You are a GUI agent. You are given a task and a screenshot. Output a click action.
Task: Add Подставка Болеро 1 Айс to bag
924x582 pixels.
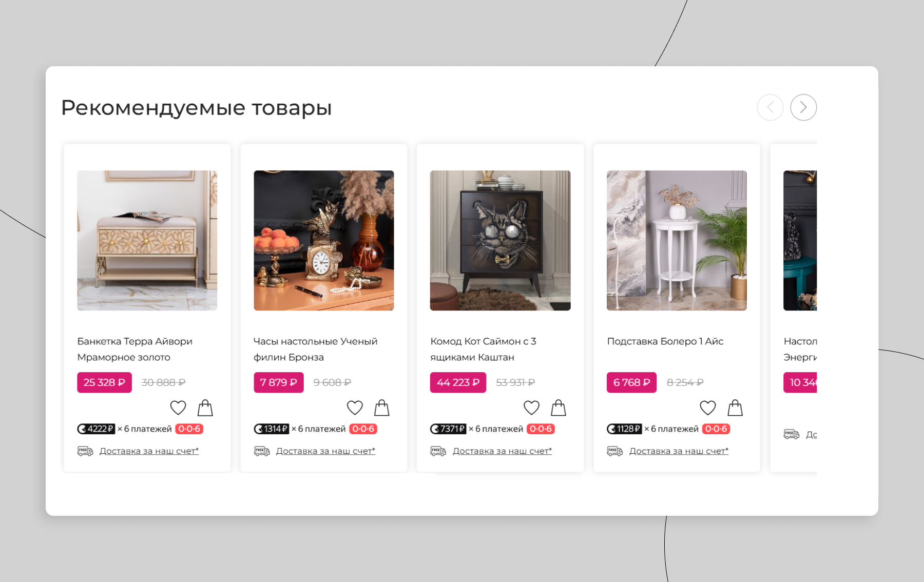[x=735, y=408]
